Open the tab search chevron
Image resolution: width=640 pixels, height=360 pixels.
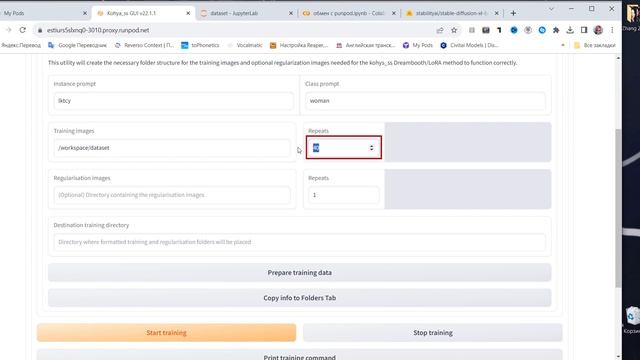[x=551, y=9]
